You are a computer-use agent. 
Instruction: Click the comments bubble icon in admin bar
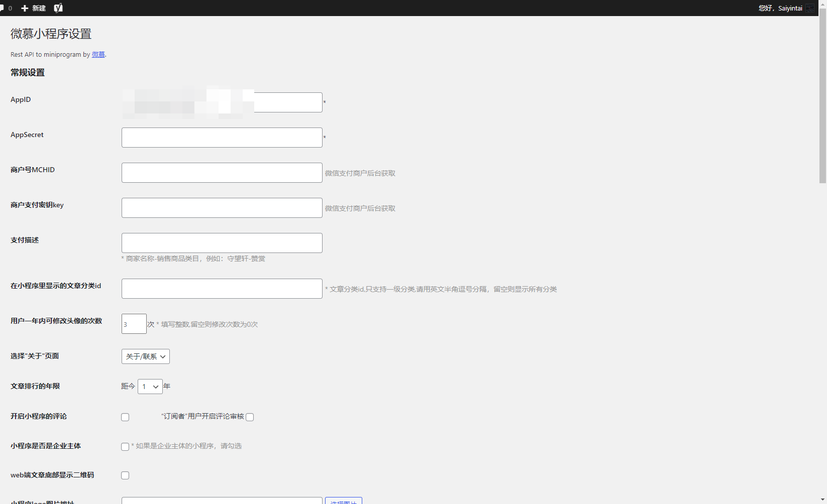coord(5,8)
